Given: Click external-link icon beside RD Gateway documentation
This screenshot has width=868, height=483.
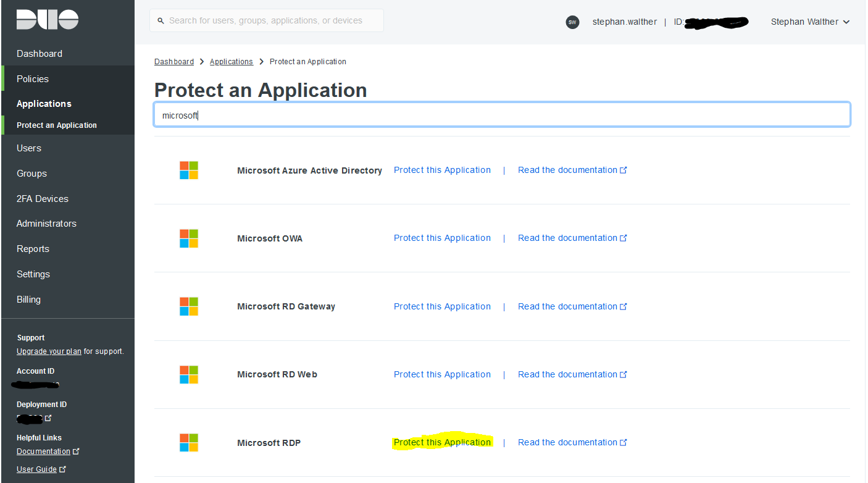Looking at the screenshot, I should (624, 306).
